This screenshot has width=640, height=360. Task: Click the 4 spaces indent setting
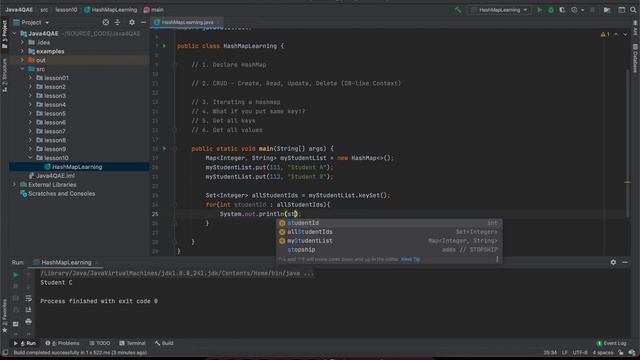[603, 353]
